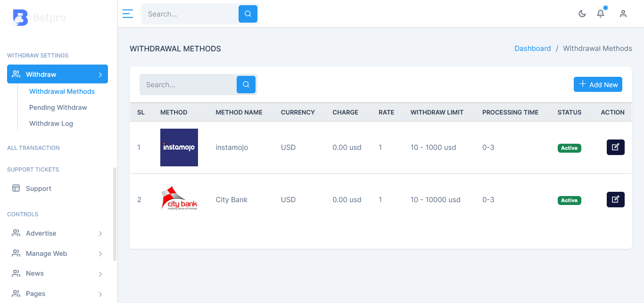Click the plus icon in Add New

coord(583,84)
